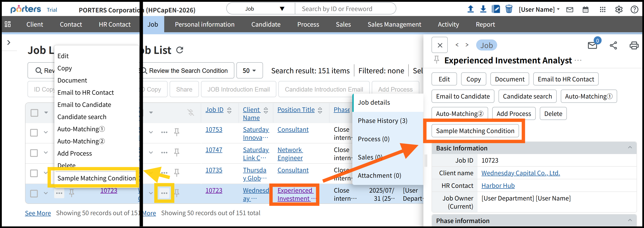This screenshot has height=228, width=644.
Task: Open the help question mark icon
Action: [x=635, y=10]
